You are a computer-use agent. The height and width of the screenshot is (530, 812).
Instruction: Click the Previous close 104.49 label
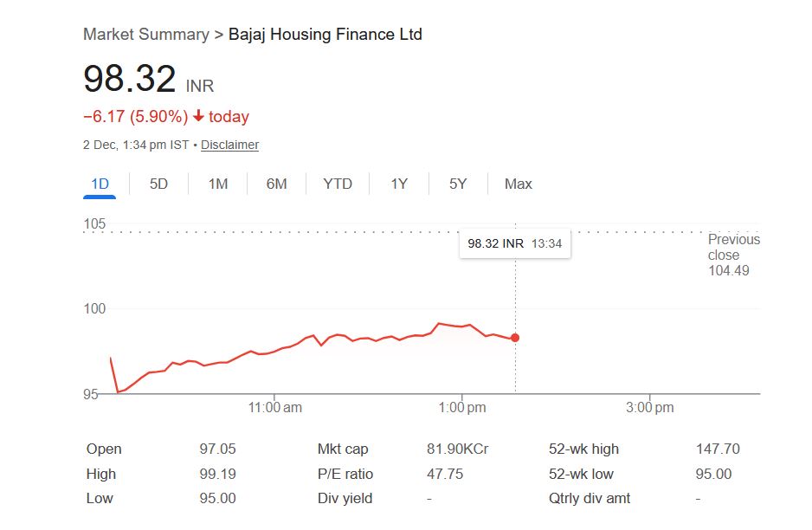click(733, 255)
